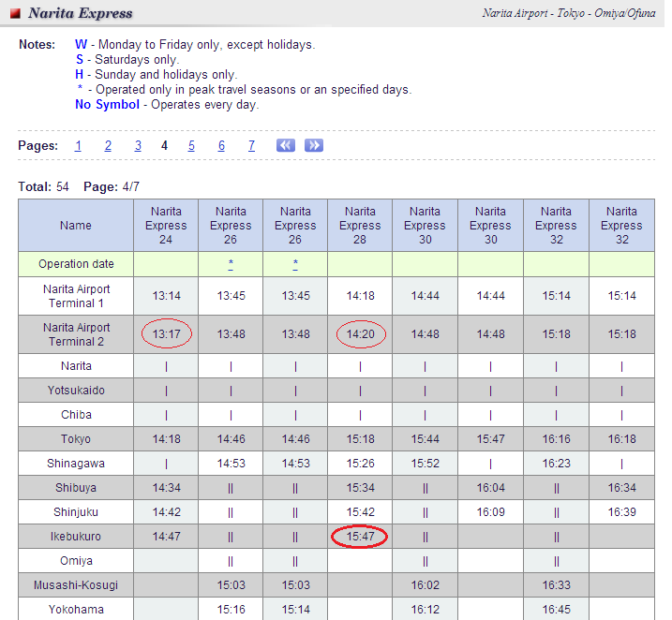This screenshot has height=620, width=672.
Task: Click the Chiba station row label
Action: coord(76,415)
